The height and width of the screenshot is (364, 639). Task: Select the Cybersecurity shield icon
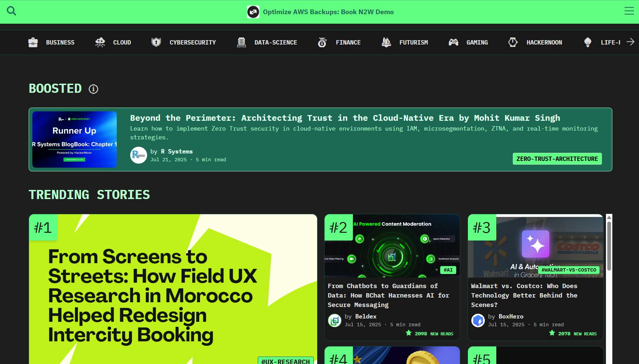(156, 42)
